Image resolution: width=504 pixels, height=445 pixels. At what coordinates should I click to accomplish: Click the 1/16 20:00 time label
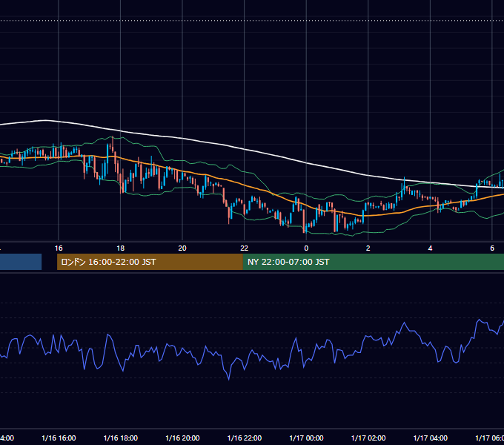pyautogui.click(x=182, y=438)
